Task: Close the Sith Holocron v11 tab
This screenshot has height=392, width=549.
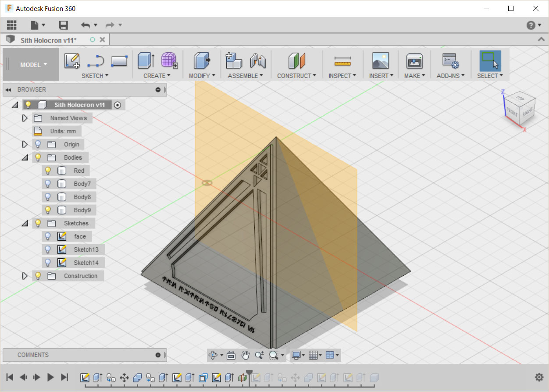Action: (x=103, y=40)
